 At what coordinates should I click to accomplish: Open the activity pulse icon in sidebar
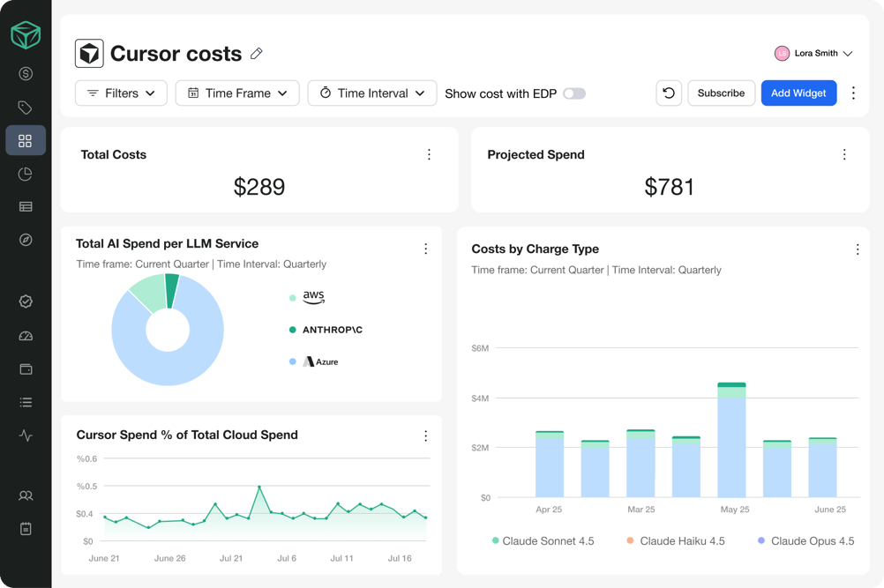26,435
